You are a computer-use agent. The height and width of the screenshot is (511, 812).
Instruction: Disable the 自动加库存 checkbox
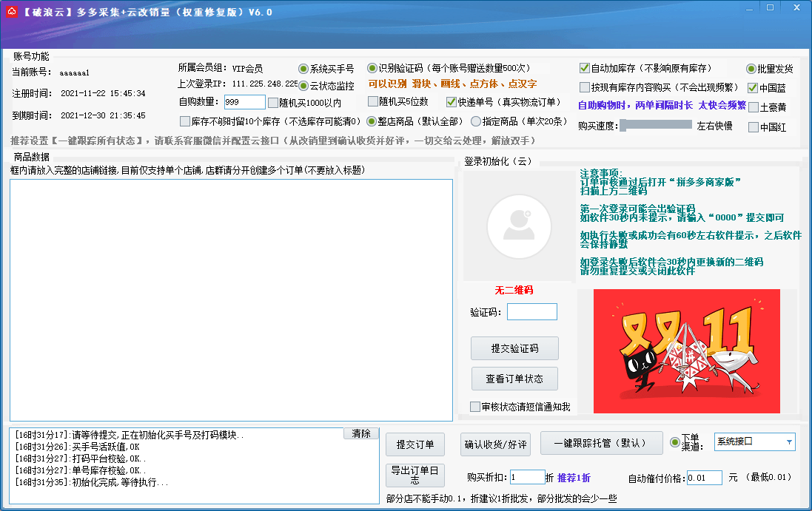pos(584,68)
